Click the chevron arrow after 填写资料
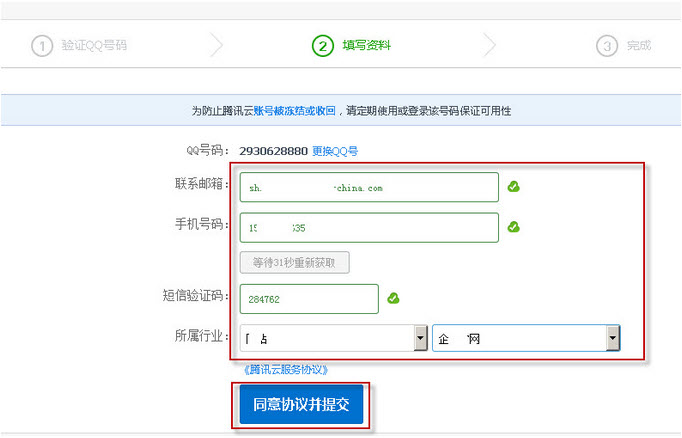682x438 pixels. 489,46
